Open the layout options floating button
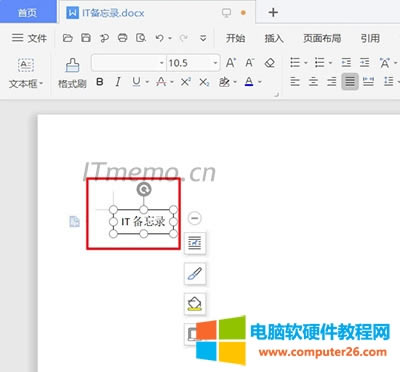Screen dimensions: 400x372 point(195,243)
